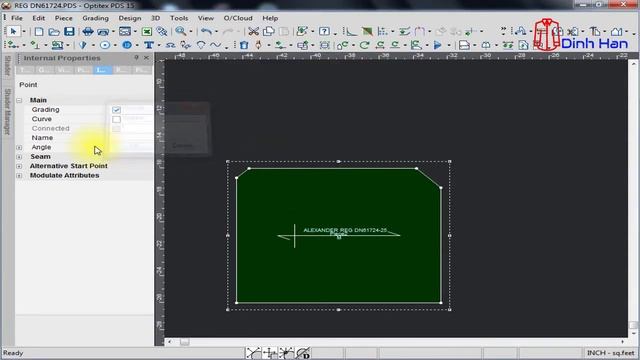Screen dimensions: 640x360
Task: Click the blue play arrow icon
Action: pos(438,45)
